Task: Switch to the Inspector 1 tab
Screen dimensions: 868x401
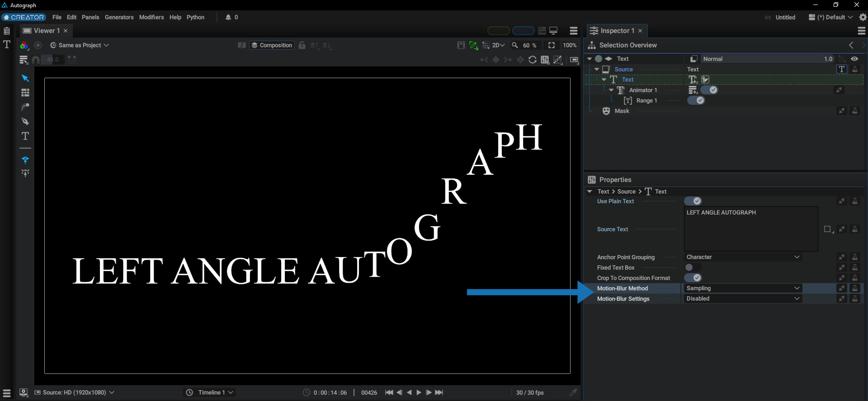Action: (x=617, y=31)
